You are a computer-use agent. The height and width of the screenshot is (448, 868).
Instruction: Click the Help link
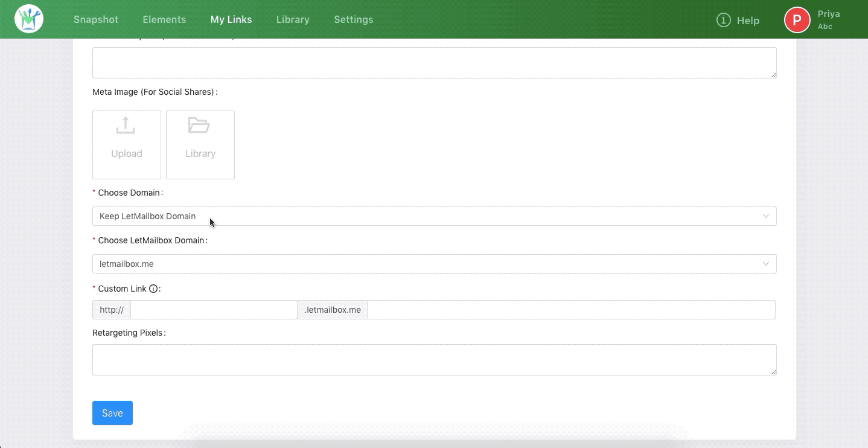coord(748,21)
